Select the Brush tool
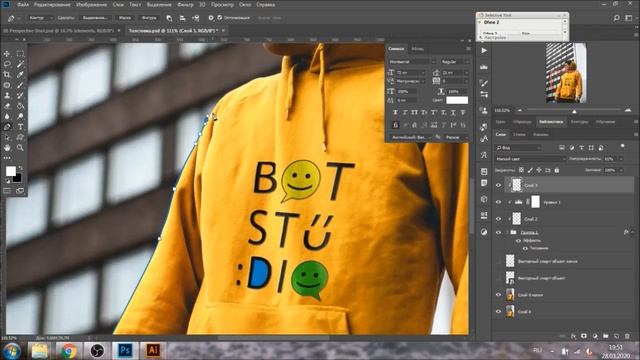 pos(20,85)
